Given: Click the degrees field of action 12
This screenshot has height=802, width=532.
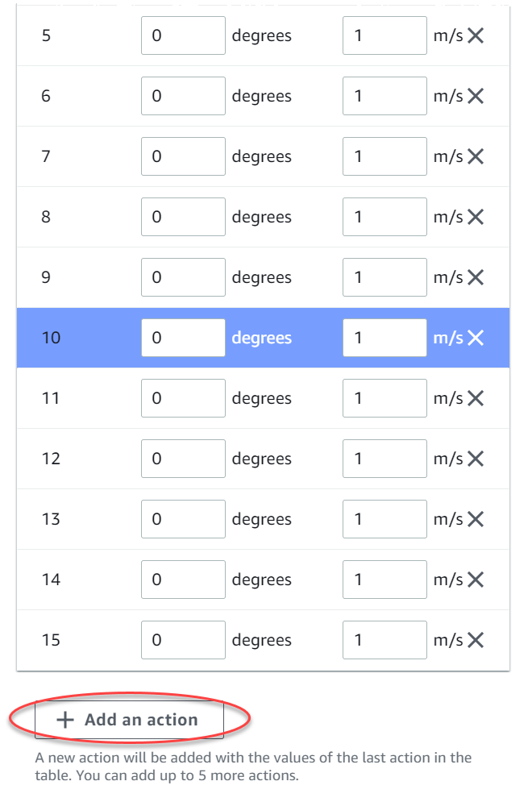Looking at the screenshot, I should click(183, 458).
